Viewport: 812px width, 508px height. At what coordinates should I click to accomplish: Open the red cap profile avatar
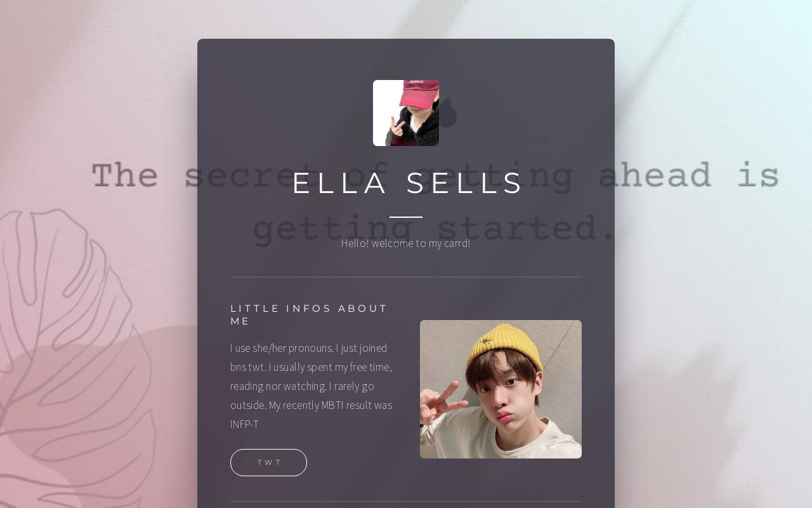406,113
